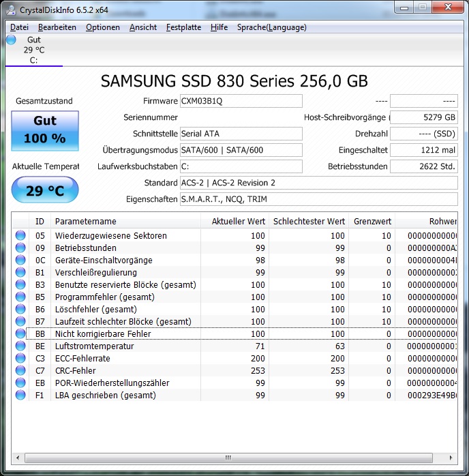
Task: Select the Nicht korrigierbare Fehler row text
Action: [103, 333]
